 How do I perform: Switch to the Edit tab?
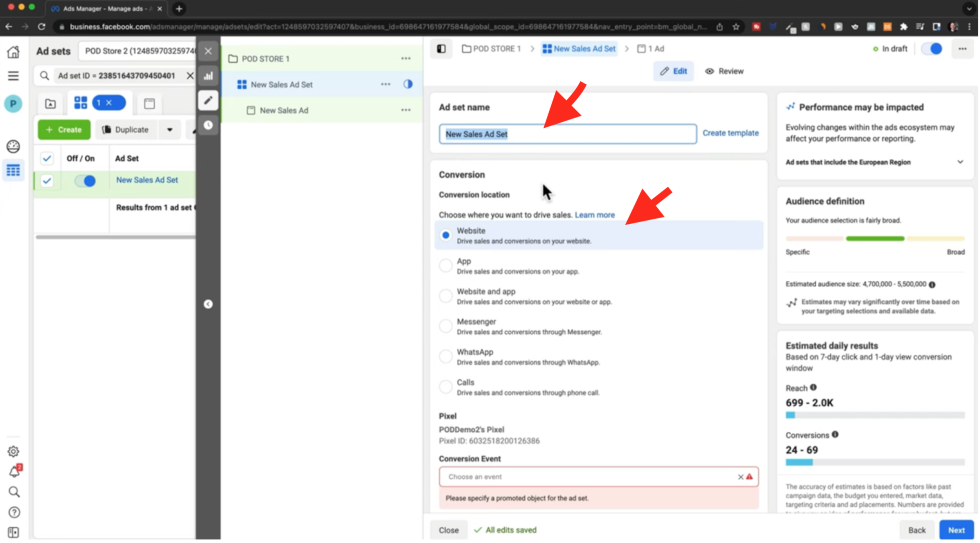coord(674,71)
